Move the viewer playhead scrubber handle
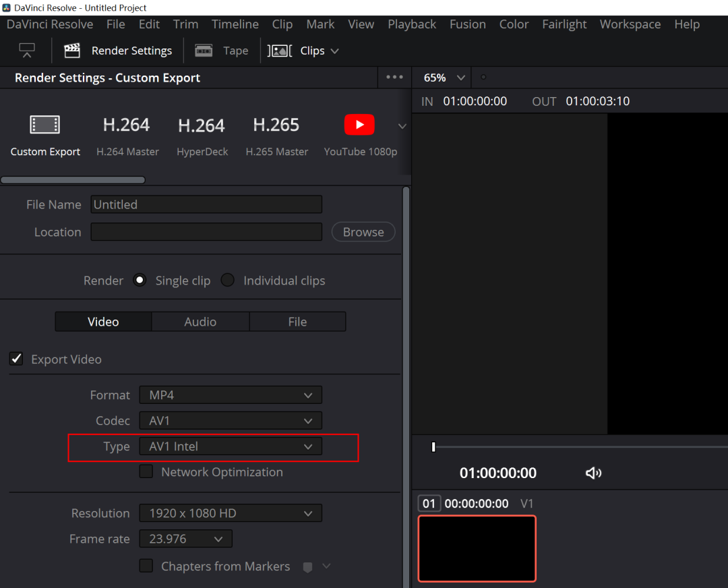 (433, 447)
